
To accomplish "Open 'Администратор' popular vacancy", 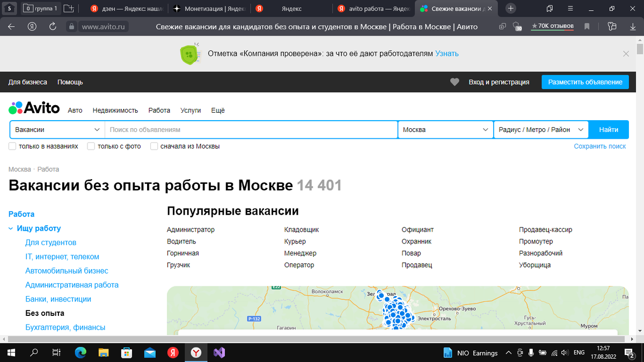I will tap(191, 230).
